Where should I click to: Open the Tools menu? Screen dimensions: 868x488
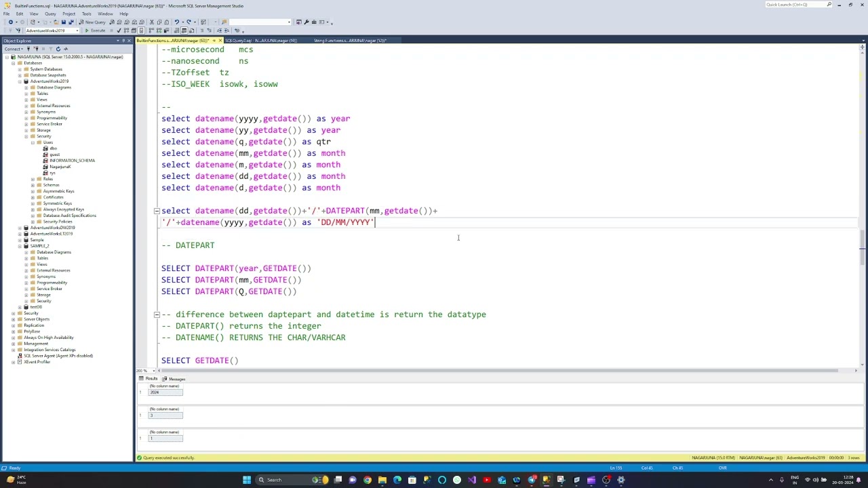(x=87, y=14)
